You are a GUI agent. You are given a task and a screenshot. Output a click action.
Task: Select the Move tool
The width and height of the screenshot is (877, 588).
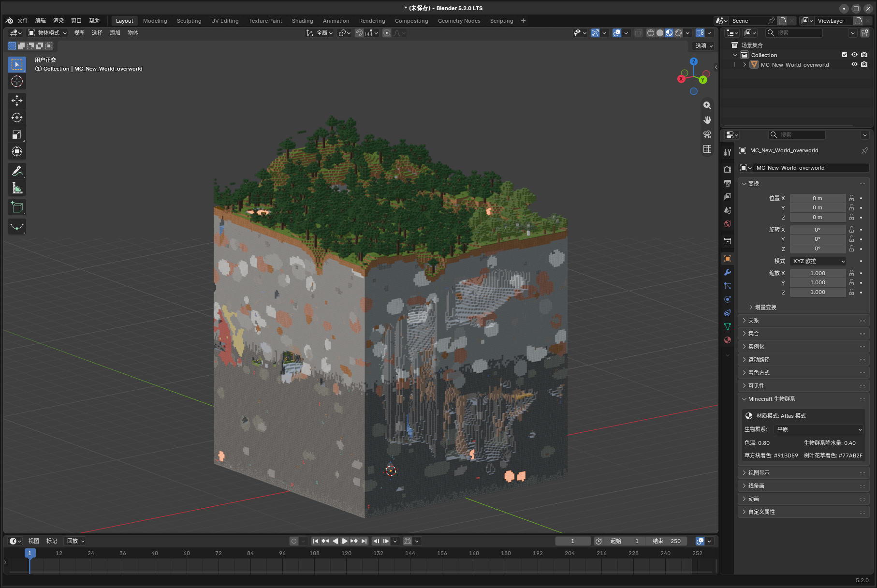click(17, 101)
